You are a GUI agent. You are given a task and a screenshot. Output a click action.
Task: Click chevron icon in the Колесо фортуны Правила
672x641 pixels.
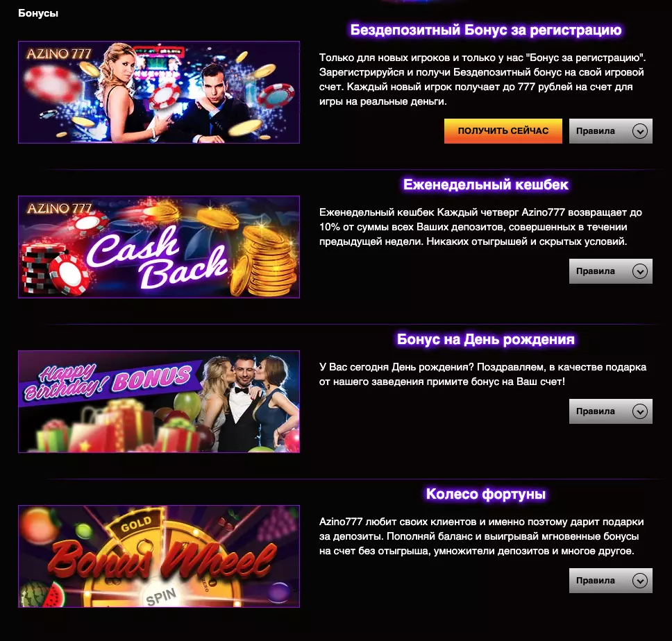coord(640,581)
